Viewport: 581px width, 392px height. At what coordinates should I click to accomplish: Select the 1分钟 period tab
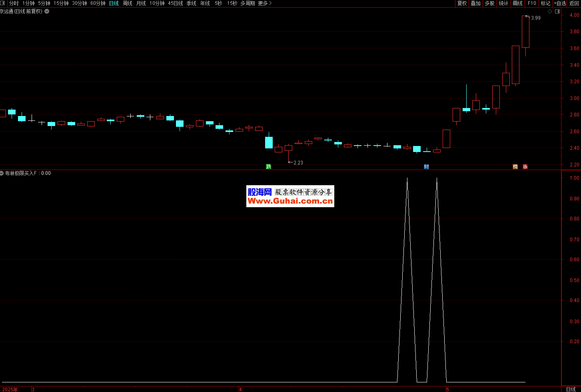[x=28, y=3]
